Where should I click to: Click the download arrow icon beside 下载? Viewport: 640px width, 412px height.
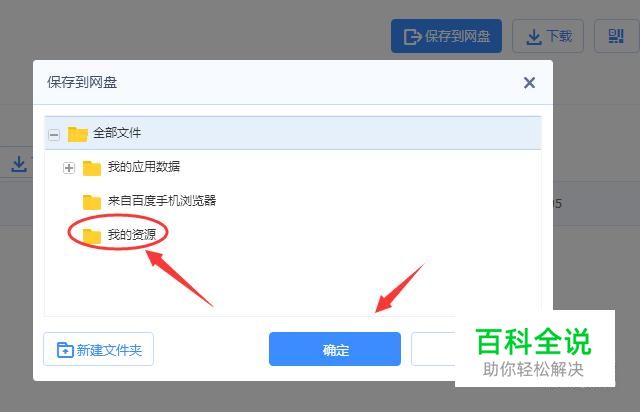point(533,37)
